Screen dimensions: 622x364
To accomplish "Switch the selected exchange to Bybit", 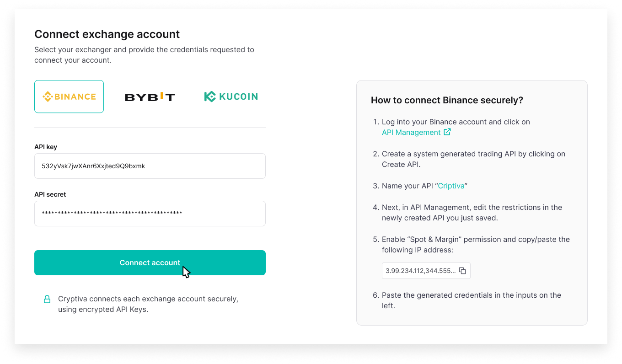I will coord(150,96).
